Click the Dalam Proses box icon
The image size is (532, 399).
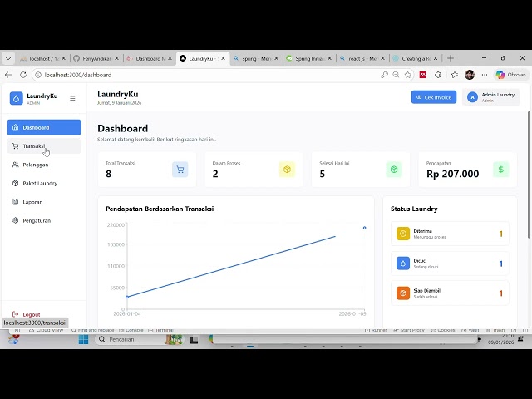(x=287, y=170)
